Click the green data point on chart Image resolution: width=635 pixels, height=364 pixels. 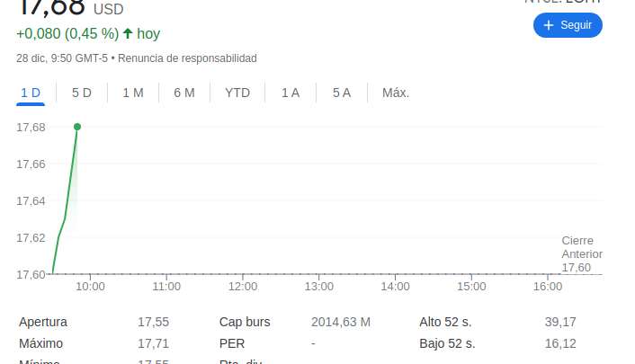click(x=77, y=127)
